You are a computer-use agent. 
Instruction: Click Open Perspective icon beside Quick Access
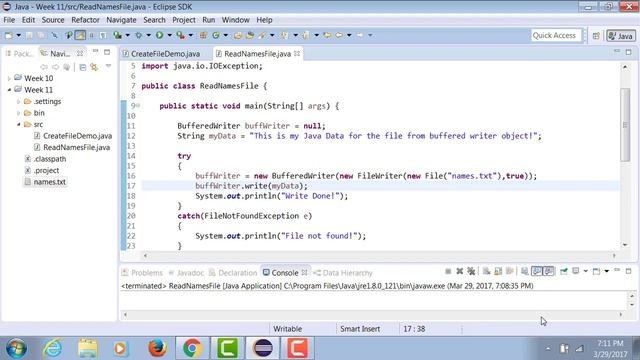click(596, 36)
